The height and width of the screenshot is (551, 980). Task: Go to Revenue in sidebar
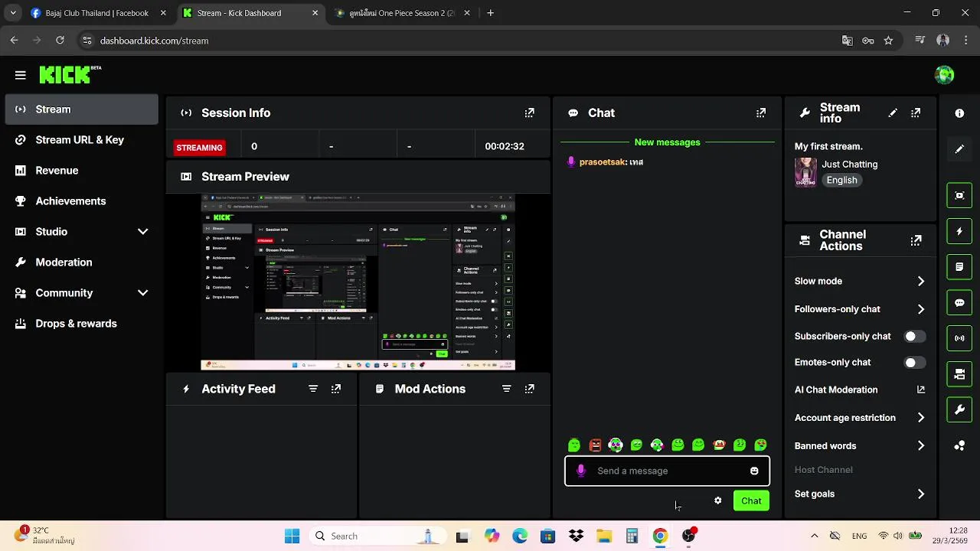pyautogui.click(x=81, y=171)
